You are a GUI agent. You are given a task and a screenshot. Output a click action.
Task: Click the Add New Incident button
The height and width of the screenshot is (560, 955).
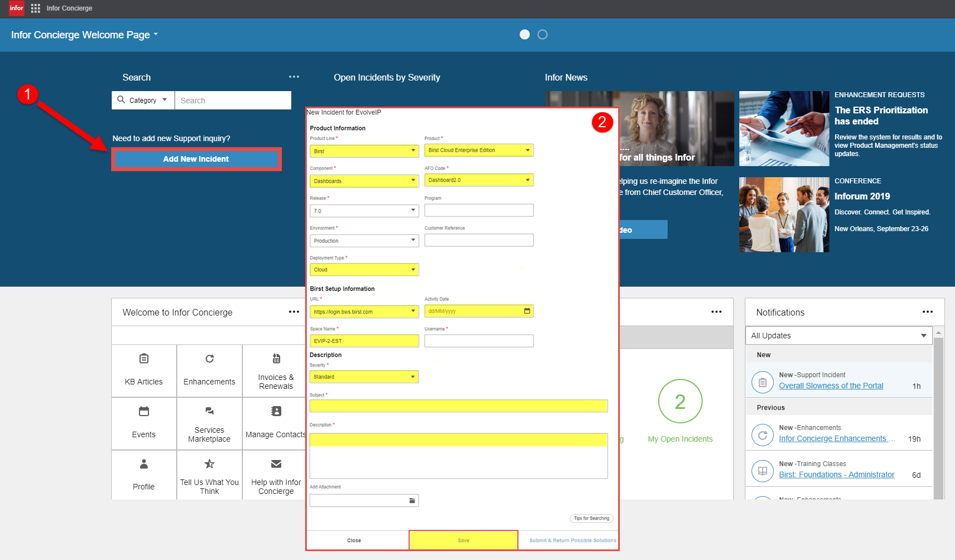point(196,159)
